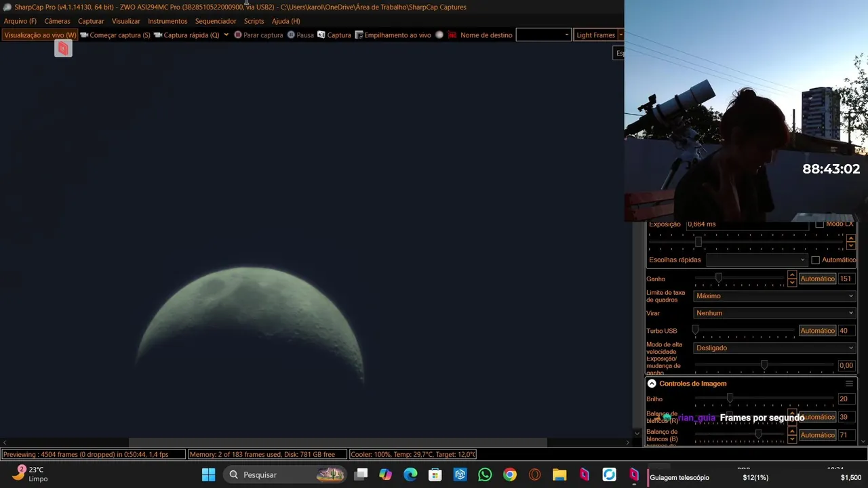The height and width of the screenshot is (488, 868).
Task: Click the Turbo USB value field 40
Action: click(847, 331)
